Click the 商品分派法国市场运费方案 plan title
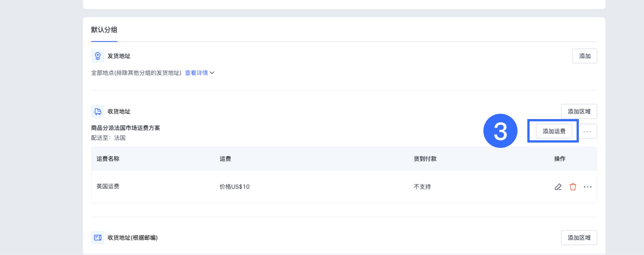The image size is (644, 255). (126, 128)
